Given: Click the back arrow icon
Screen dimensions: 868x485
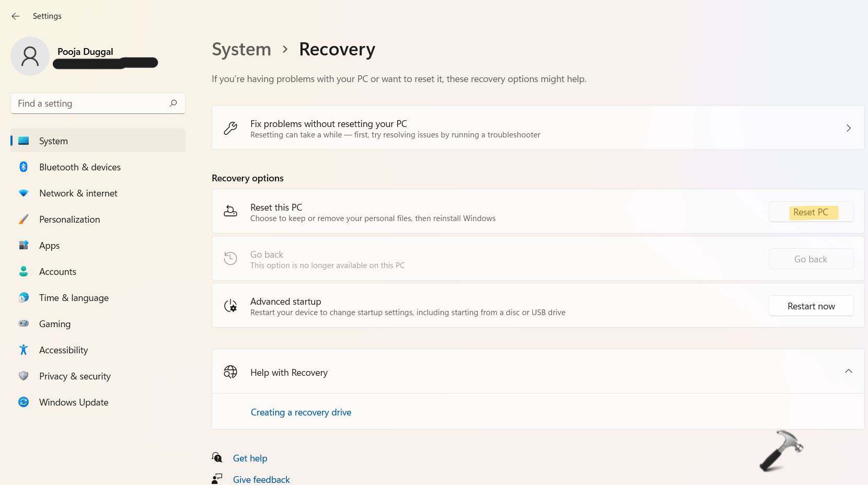Looking at the screenshot, I should tap(16, 16).
